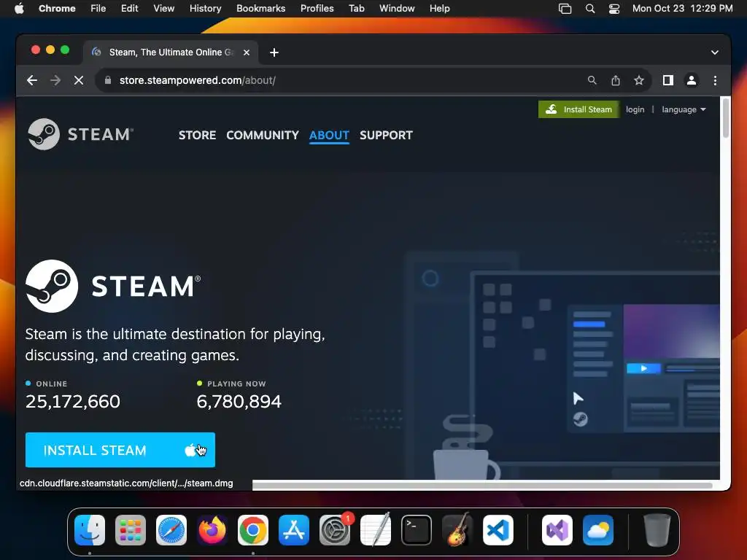This screenshot has width=747, height=560.
Task: Open the Window menu
Action: [x=397, y=9]
